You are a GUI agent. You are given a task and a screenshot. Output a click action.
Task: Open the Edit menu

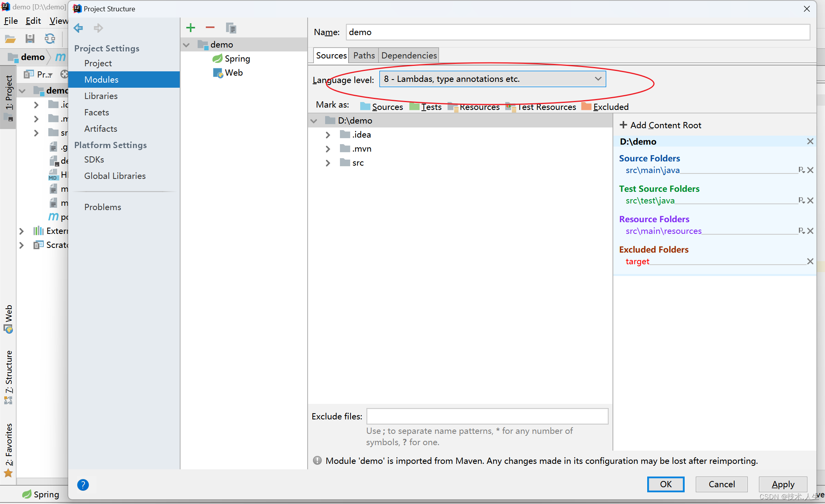click(33, 21)
